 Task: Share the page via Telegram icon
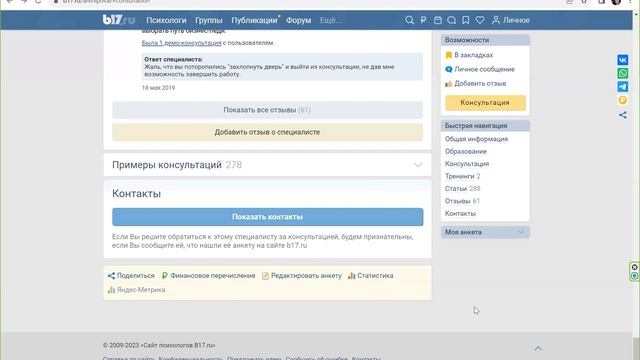[622, 87]
